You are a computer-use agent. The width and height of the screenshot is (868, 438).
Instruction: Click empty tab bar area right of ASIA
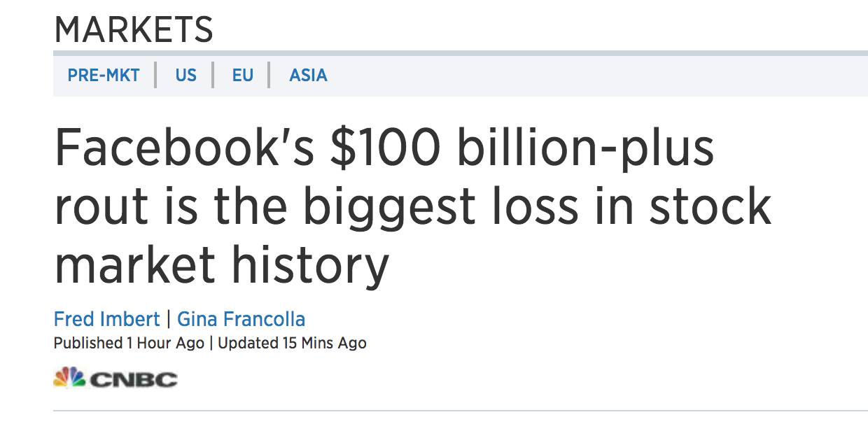click(595, 75)
